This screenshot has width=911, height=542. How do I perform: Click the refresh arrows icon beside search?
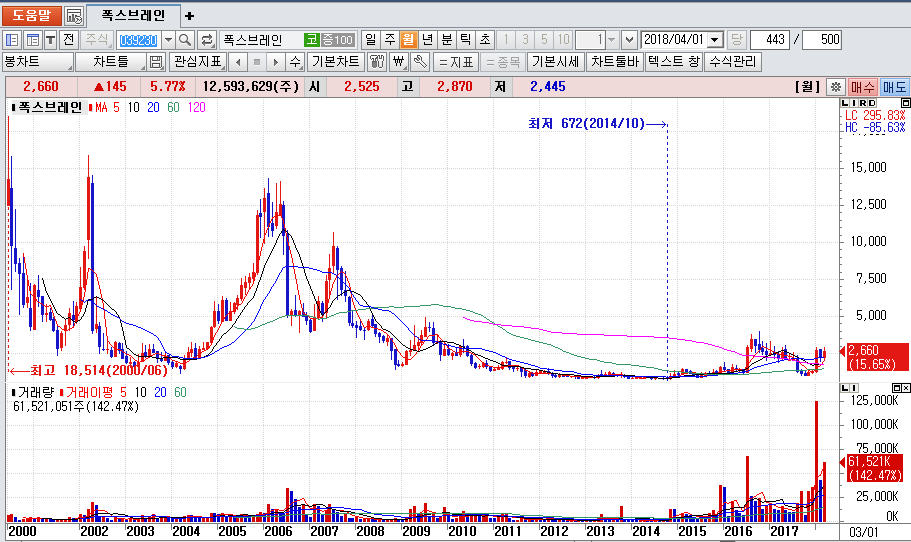click(x=207, y=40)
